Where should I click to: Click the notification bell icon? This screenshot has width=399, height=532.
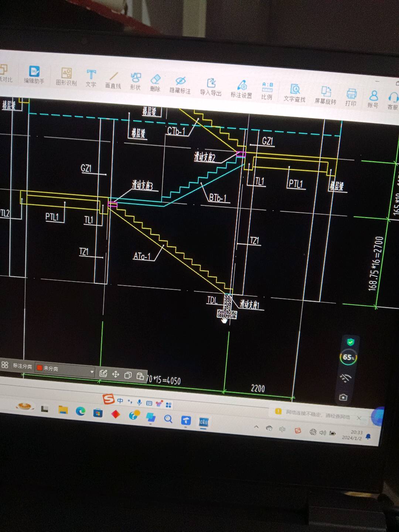click(368, 437)
